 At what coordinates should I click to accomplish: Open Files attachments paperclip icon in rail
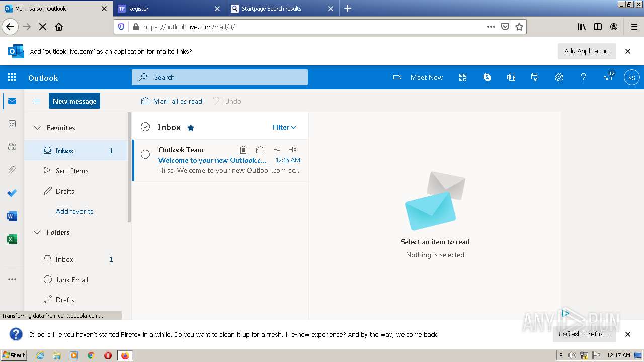12,170
